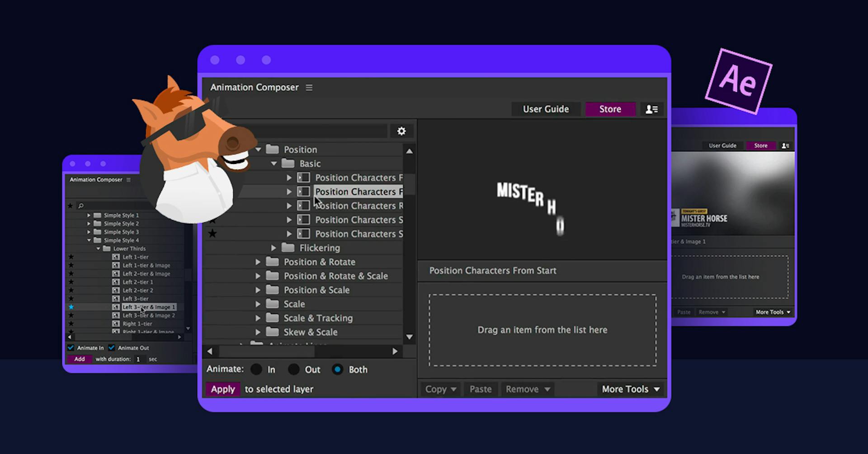Open the Store tab
The image size is (868, 454).
coord(610,109)
